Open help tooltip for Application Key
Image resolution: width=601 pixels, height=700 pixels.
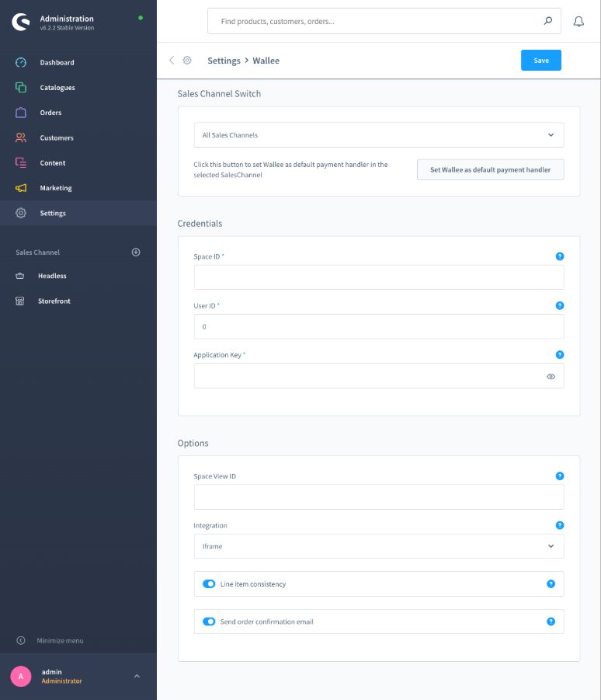click(x=560, y=355)
